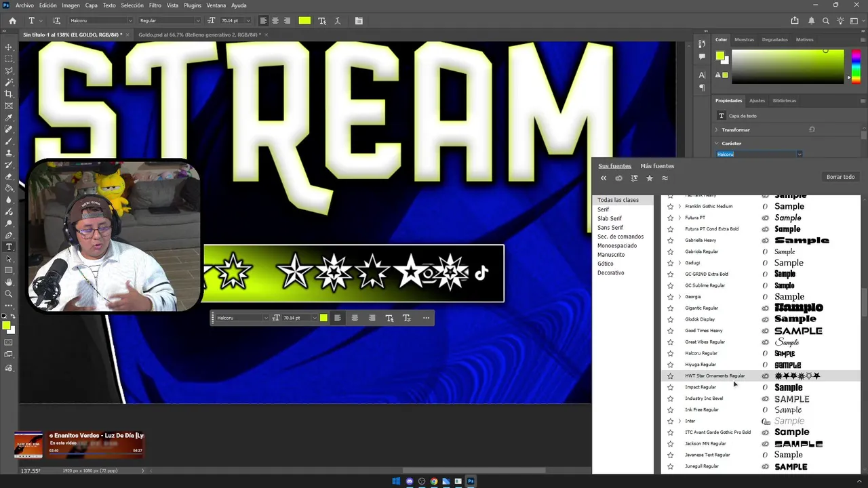This screenshot has height=488, width=868.
Task: Favorite the Glodok Display font star
Action: click(671, 319)
